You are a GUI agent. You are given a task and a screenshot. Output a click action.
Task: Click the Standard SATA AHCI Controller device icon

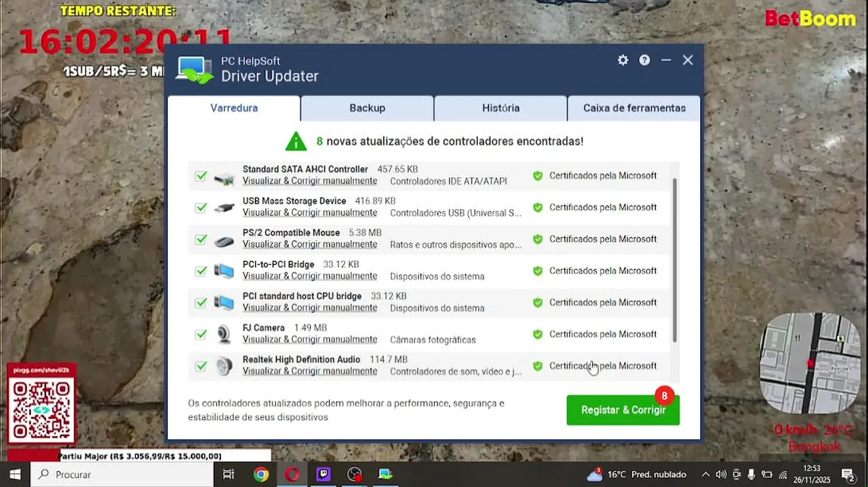point(224,179)
